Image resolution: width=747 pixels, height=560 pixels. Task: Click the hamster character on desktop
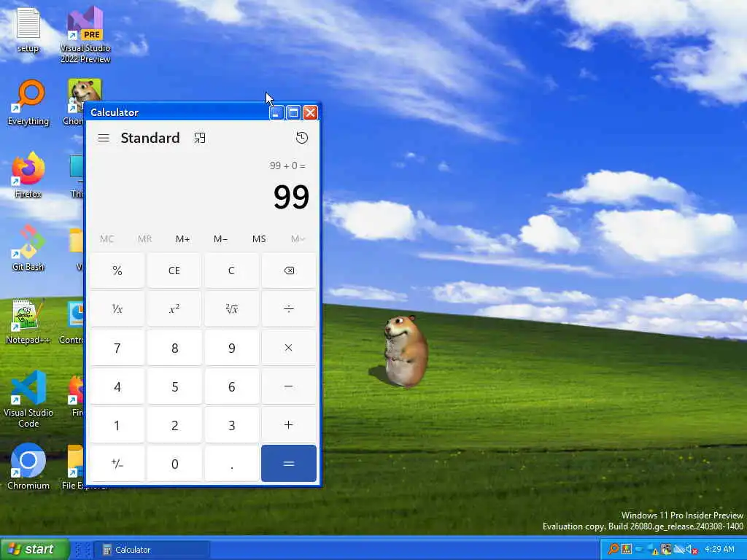tap(406, 351)
